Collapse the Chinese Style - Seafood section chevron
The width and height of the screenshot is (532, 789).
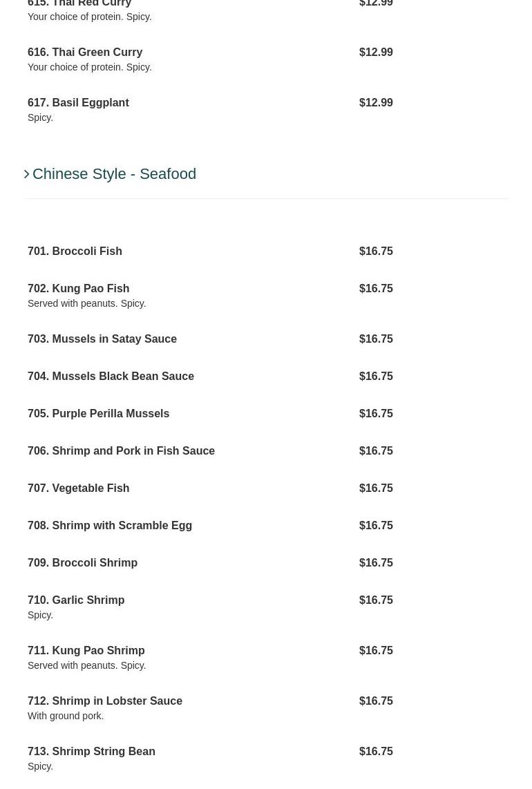pos(27,174)
